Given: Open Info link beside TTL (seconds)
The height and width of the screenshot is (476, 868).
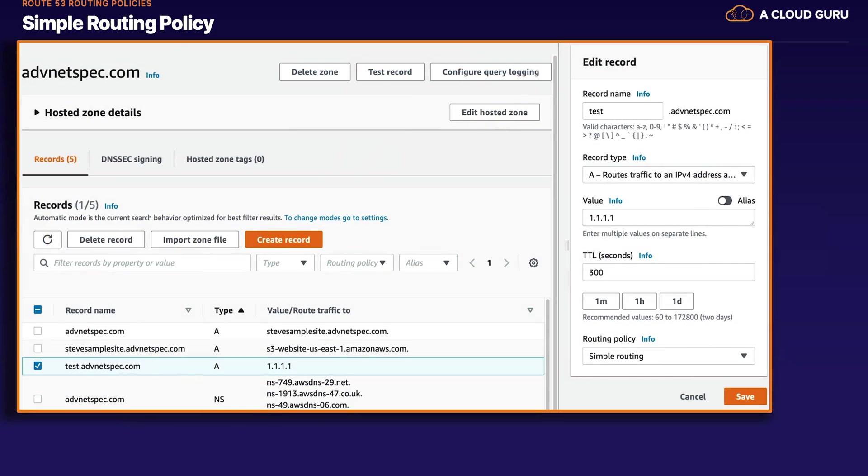Looking at the screenshot, I should [x=645, y=256].
